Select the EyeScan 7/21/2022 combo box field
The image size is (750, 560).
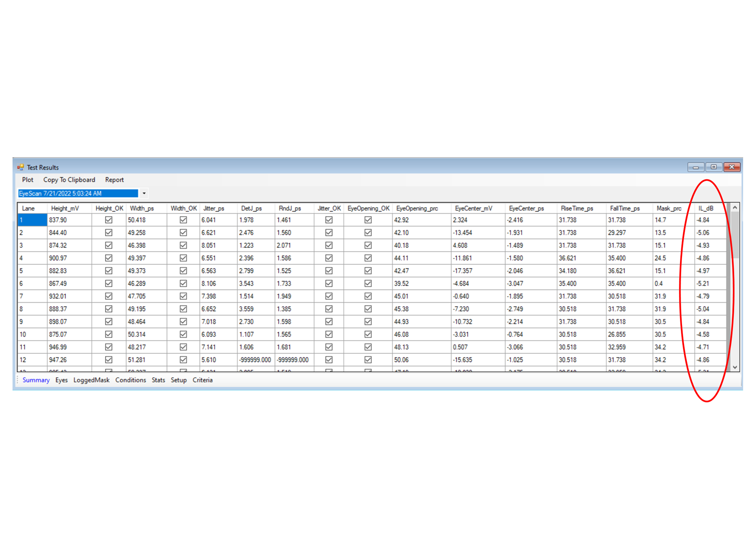(78, 193)
